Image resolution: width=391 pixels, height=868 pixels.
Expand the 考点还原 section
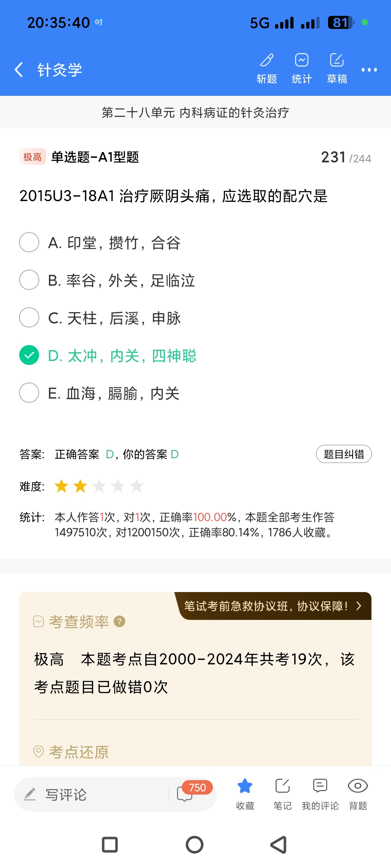pyautogui.click(x=79, y=752)
